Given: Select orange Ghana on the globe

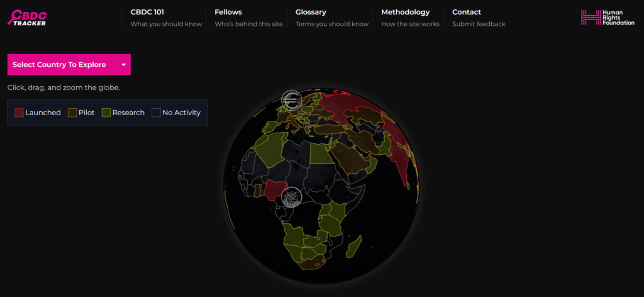Looking at the screenshot, I should [257, 191].
